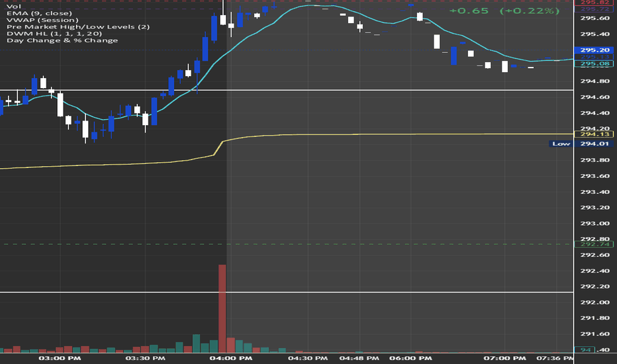Open Pre Market High/Low Levels indicator
Screen dimensions: 617x364
tap(78, 26)
